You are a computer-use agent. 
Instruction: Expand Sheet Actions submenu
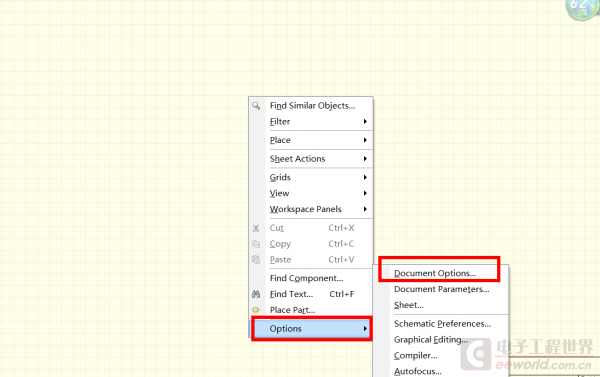tap(311, 158)
